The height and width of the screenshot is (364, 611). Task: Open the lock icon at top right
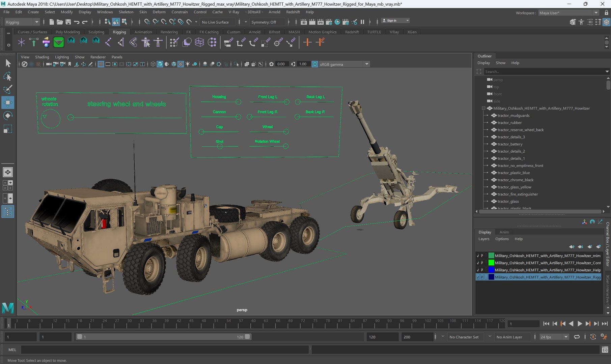(606, 13)
